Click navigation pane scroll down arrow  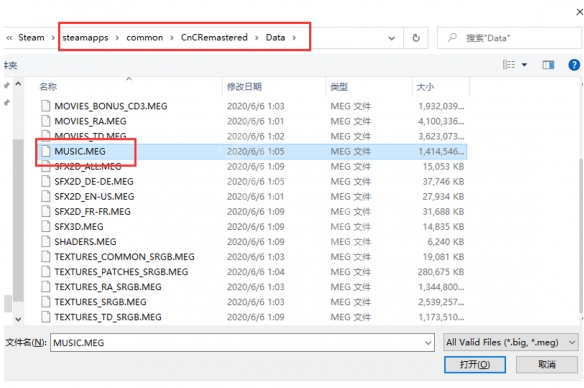pyautogui.click(x=18, y=319)
